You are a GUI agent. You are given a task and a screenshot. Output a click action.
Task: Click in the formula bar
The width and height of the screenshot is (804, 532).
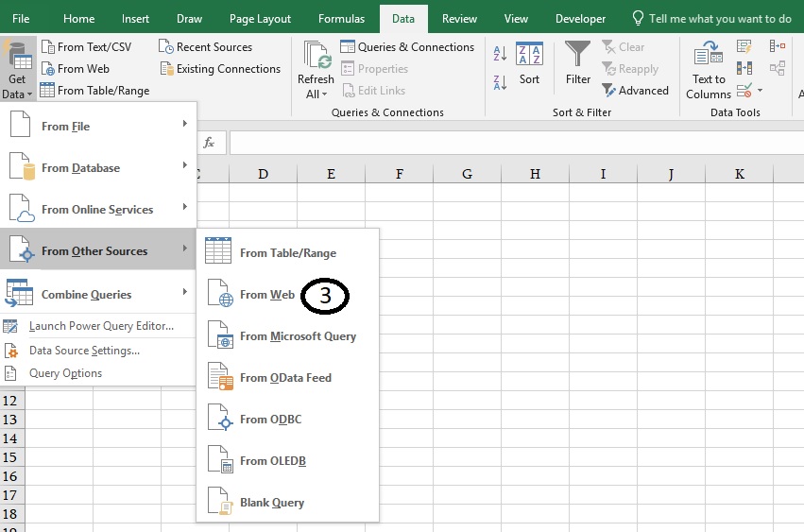point(517,142)
